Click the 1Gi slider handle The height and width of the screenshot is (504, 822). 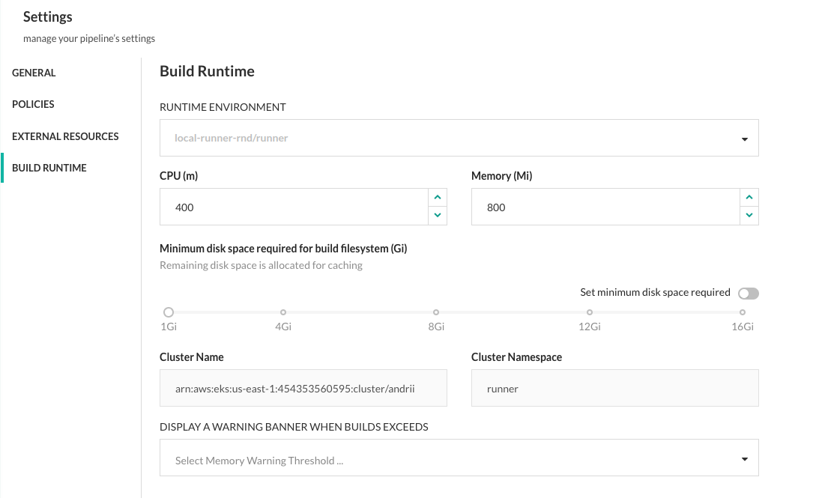coord(169,312)
